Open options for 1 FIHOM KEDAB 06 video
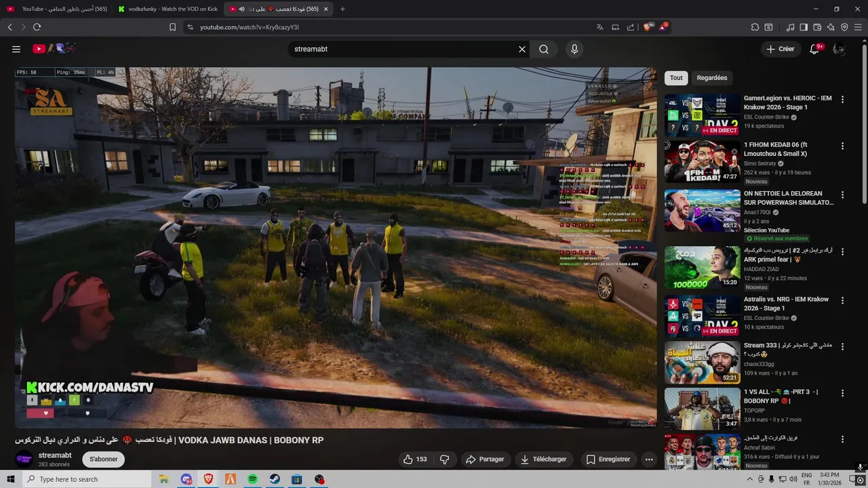 pyautogui.click(x=843, y=146)
